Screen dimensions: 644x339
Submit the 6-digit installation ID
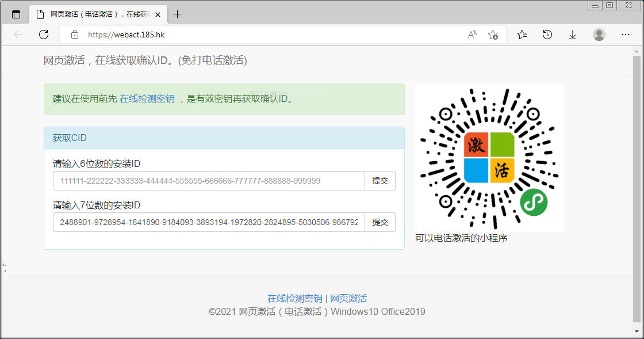(x=380, y=181)
